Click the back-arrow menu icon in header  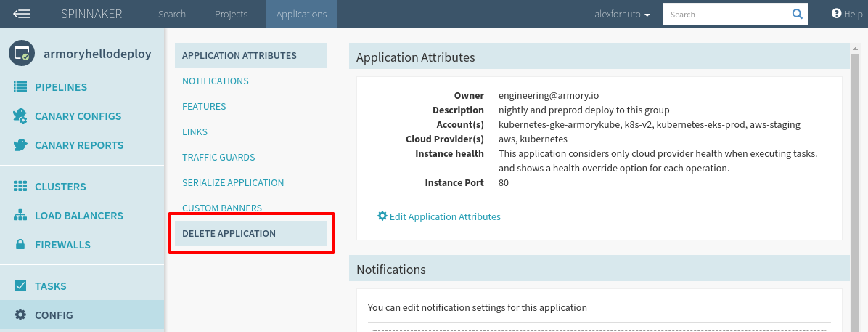tap(21, 14)
